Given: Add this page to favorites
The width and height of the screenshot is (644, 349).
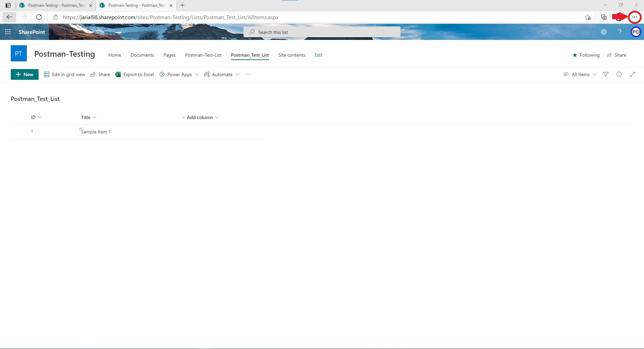Looking at the screenshot, I should pyautogui.click(x=588, y=17).
